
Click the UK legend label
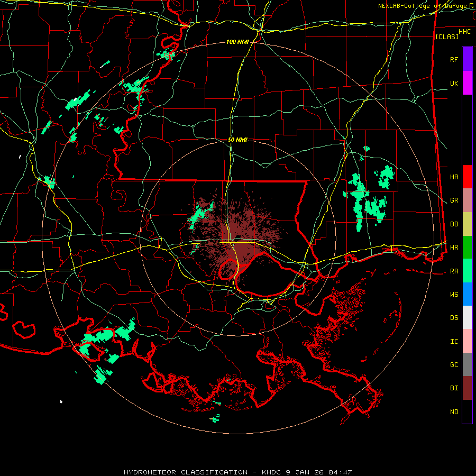click(454, 83)
